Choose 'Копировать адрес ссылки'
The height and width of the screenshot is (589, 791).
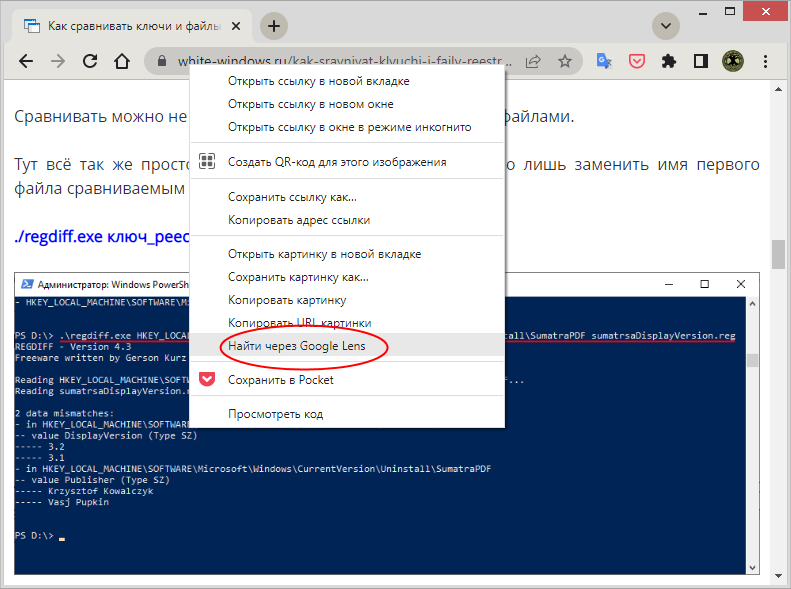(x=347, y=220)
